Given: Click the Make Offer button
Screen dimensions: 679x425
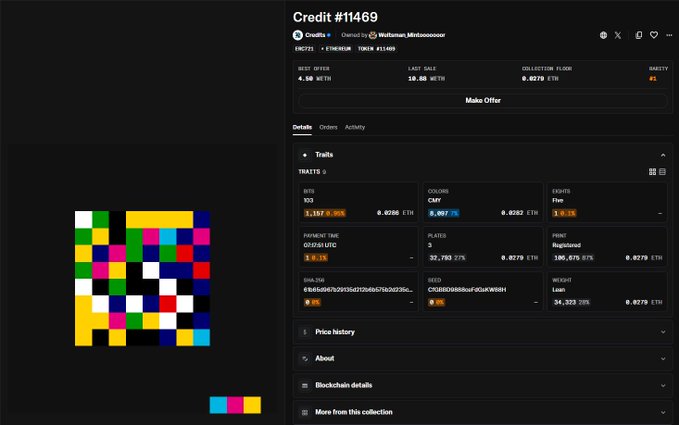Looking at the screenshot, I should click(483, 101).
